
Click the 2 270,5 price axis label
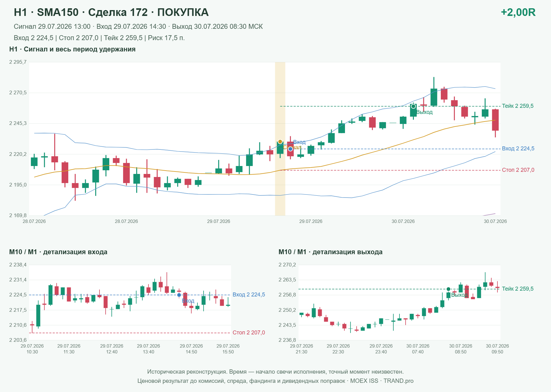[x=18, y=93]
